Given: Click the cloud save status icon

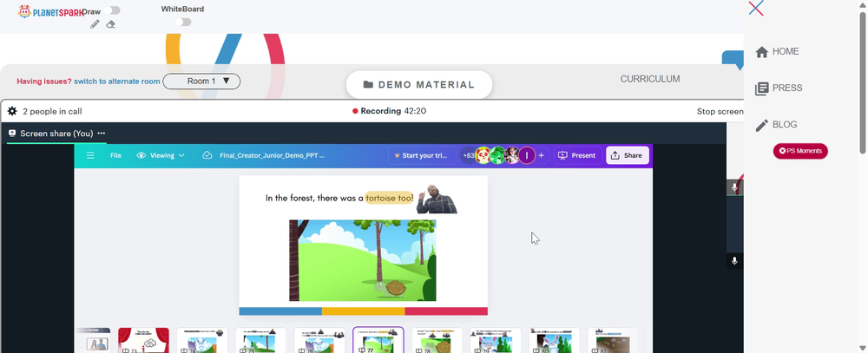Looking at the screenshot, I should (207, 155).
